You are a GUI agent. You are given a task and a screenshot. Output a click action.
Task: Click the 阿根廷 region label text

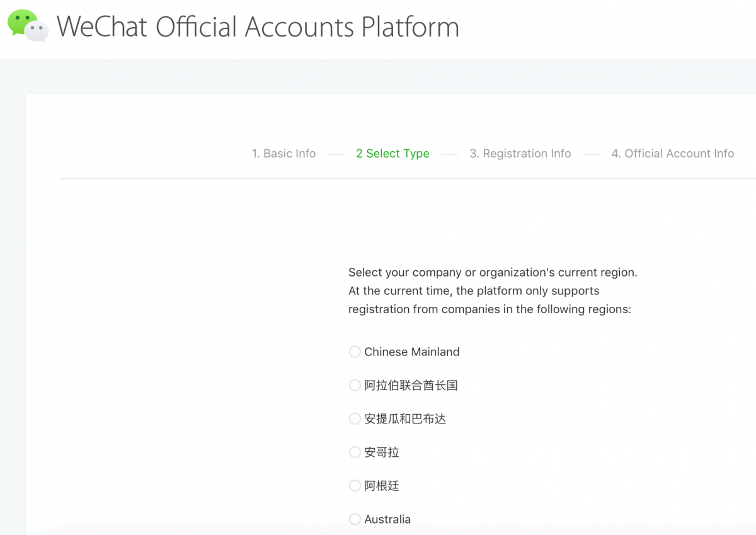click(382, 486)
